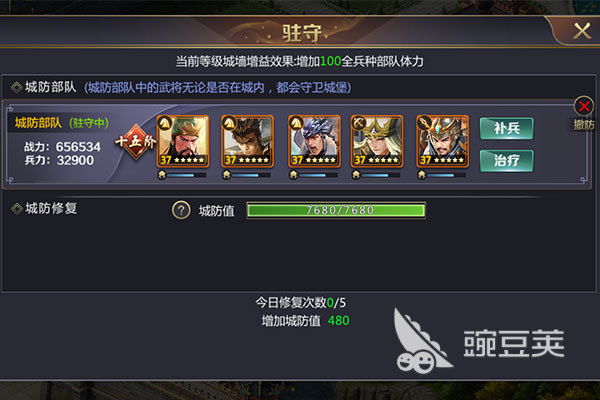Click the 城防值 7680/7680 progress bar

[336, 210]
